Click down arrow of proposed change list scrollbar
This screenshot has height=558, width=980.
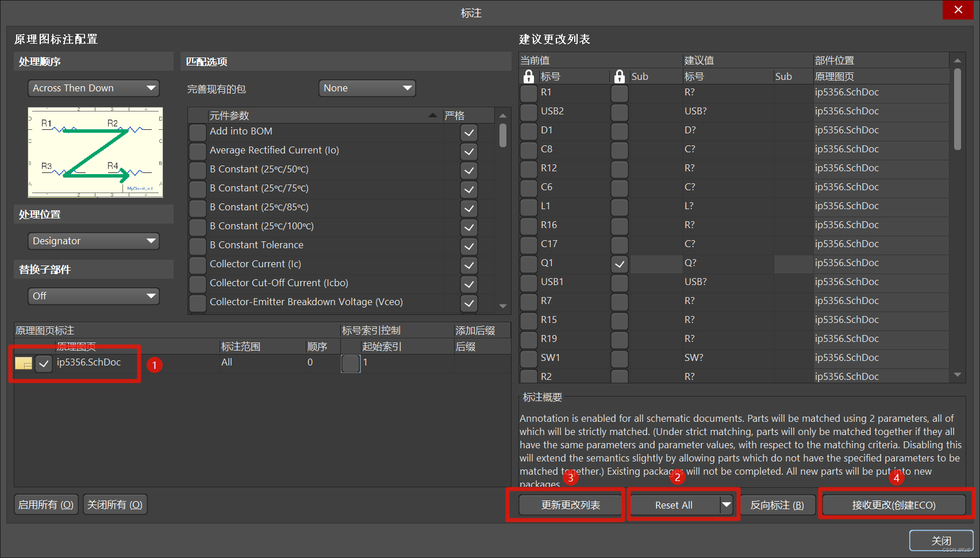957,375
